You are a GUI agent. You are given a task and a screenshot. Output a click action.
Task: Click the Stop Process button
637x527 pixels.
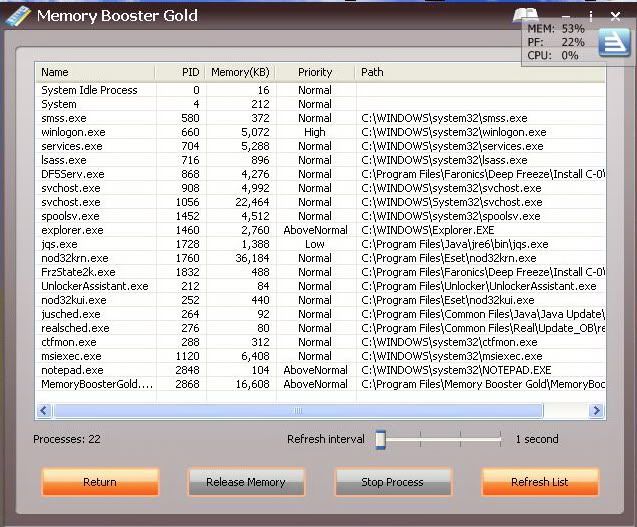point(392,482)
